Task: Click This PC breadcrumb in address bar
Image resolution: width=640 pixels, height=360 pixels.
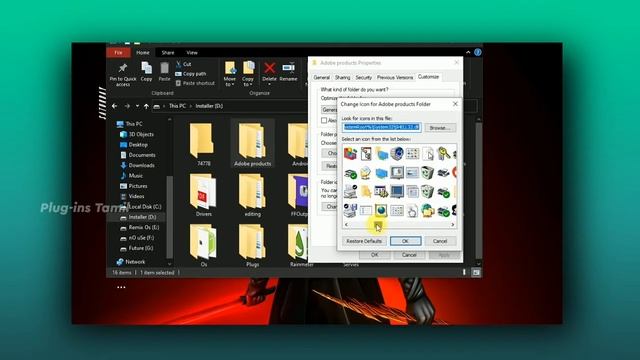Action: click(x=177, y=106)
